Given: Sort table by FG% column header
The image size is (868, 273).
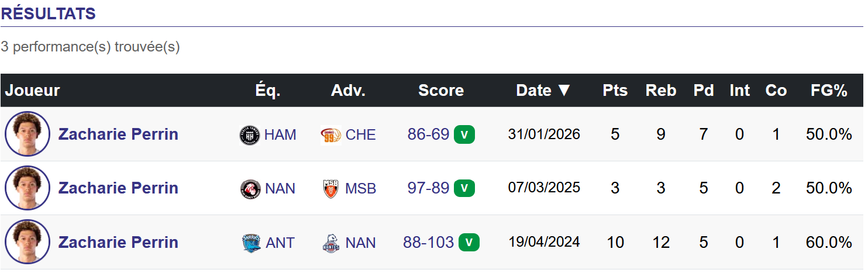Looking at the screenshot, I should pyautogui.click(x=829, y=91).
